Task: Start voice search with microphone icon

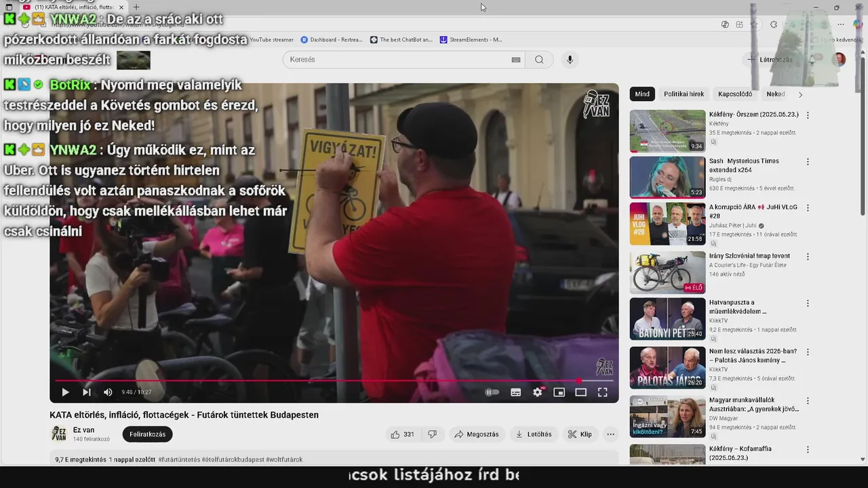Action: pos(570,60)
